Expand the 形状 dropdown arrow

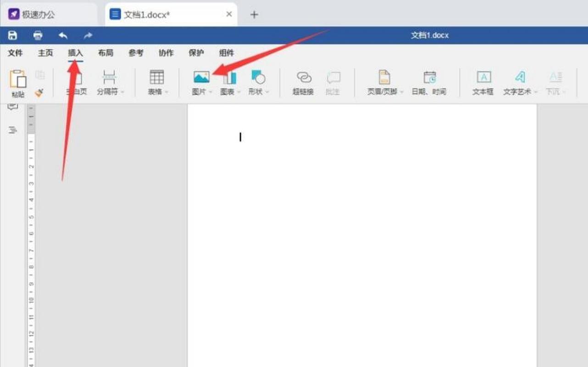267,92
